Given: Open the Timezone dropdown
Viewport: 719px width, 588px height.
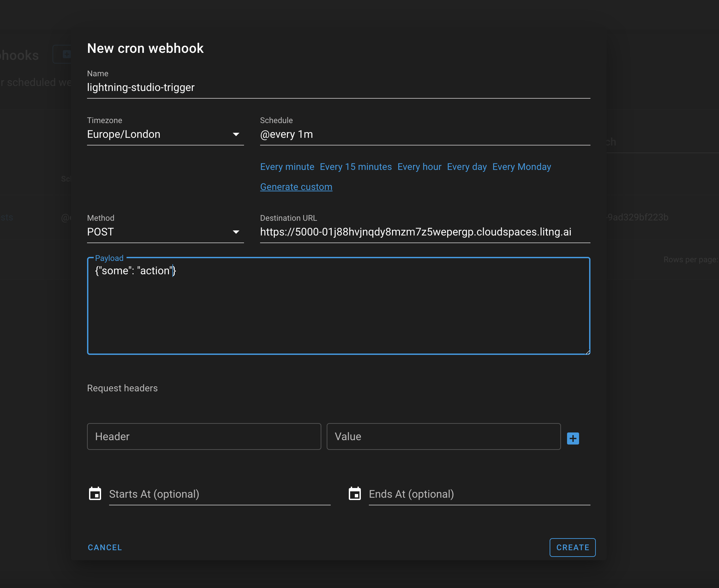Looking at the screenshot, I should 153,134.
